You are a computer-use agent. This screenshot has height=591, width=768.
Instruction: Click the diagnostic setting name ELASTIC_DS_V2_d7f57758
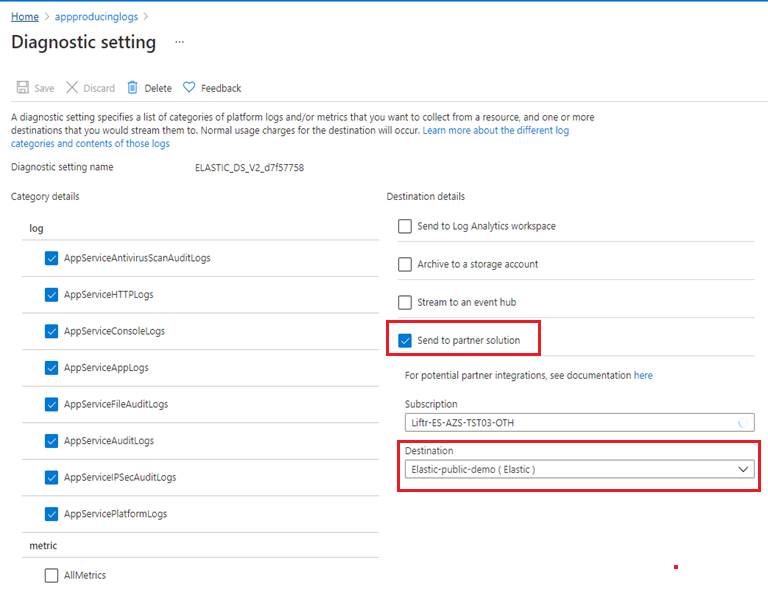click(x=249, y=168)
